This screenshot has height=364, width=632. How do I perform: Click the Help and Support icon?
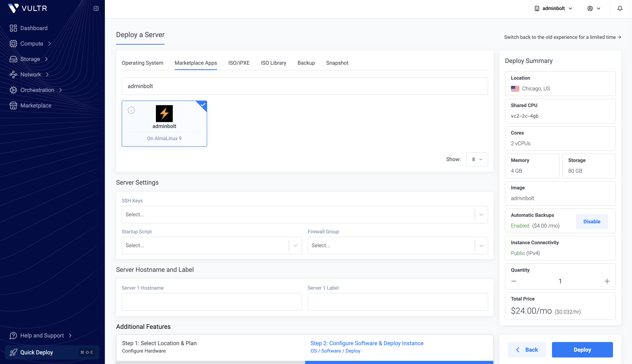[x=13, y=336]
